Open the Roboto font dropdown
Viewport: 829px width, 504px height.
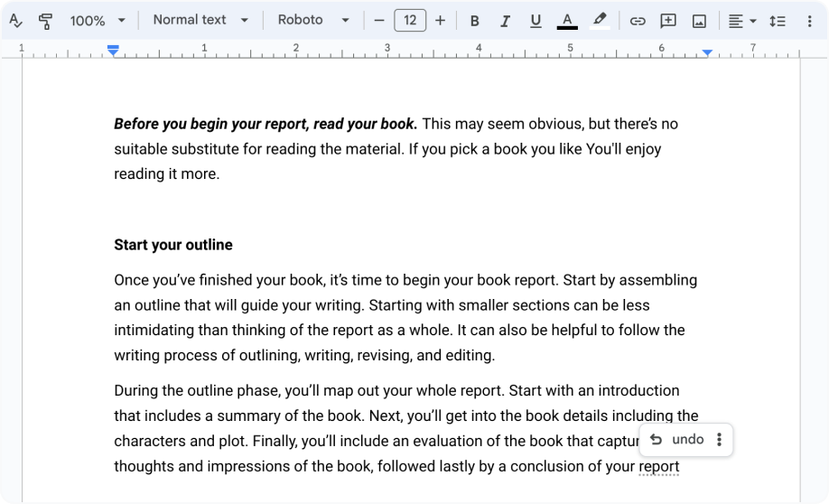(313, 20)
